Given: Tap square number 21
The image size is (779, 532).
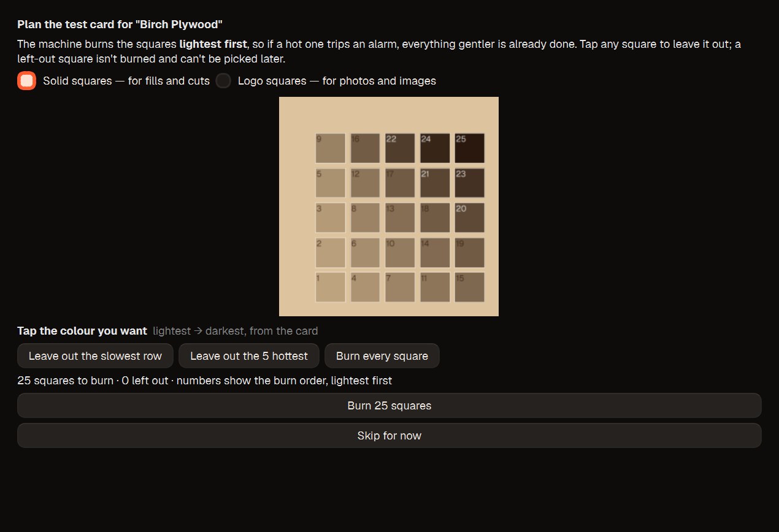Looking at the screenshot, I should 435,183.
